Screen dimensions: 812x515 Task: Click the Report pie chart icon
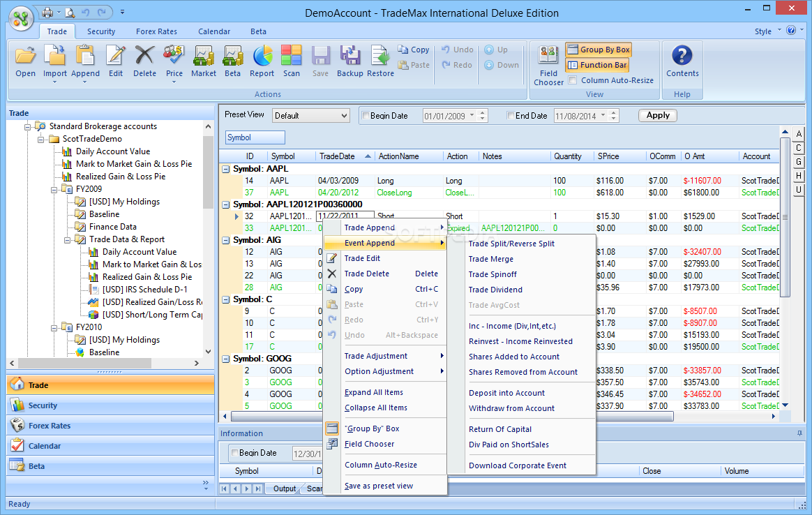(x=262, y=55)
